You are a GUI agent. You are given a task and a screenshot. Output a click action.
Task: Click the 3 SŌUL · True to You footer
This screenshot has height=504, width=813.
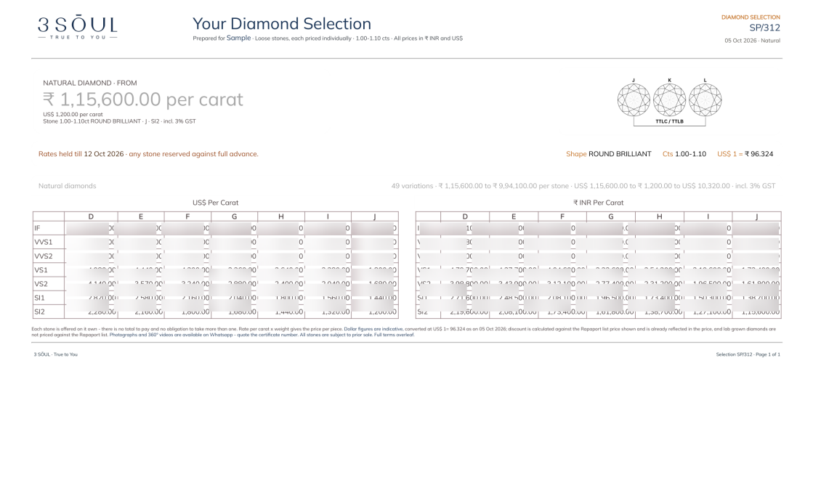(x=55, y=354)
